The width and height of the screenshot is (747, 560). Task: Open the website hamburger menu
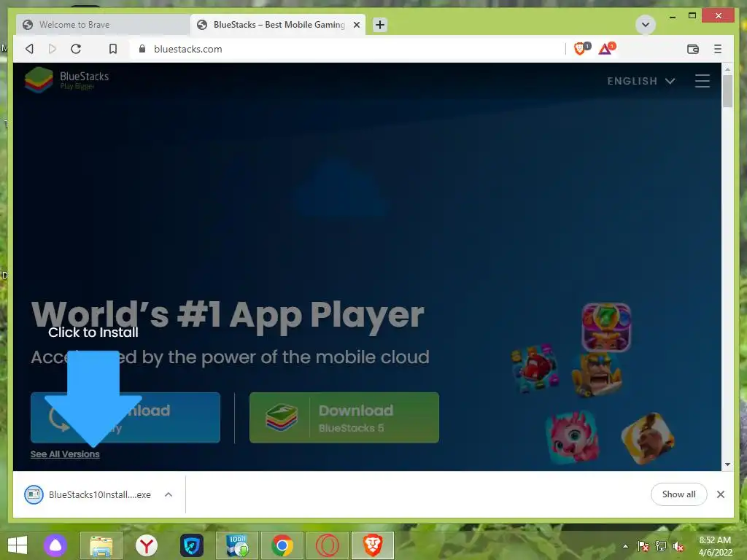click(x=703, y=80)
